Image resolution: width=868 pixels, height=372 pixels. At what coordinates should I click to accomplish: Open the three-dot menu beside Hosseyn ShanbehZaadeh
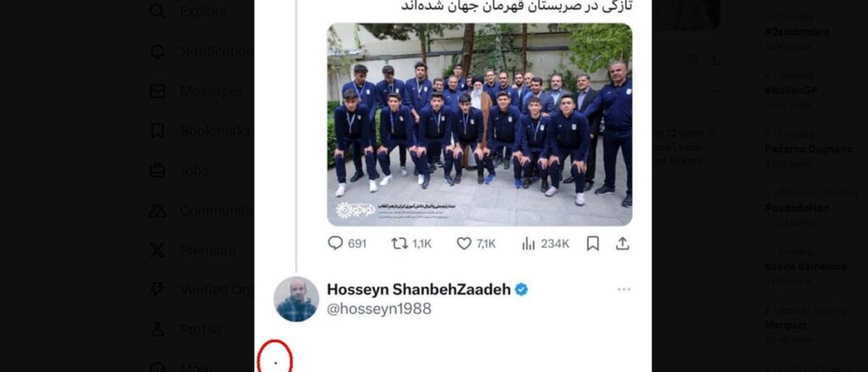click(x=624, y=290)
